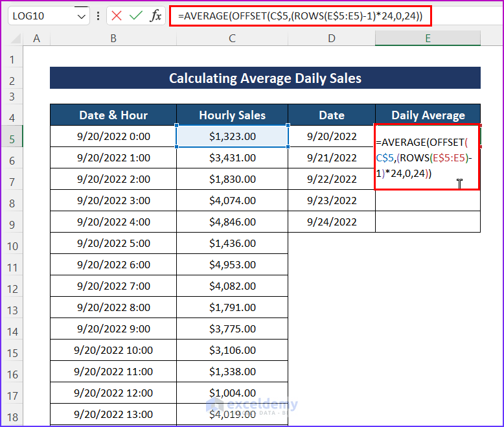
Task: Select Date cell 9/24/2022
Action: [x=332, y=222]
